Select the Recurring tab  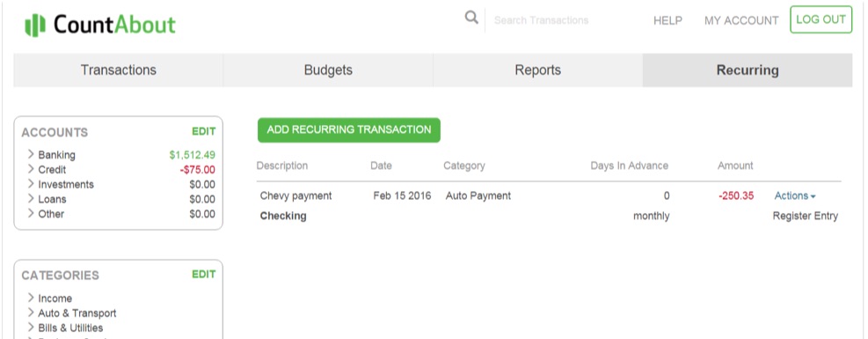pos(748,70)
